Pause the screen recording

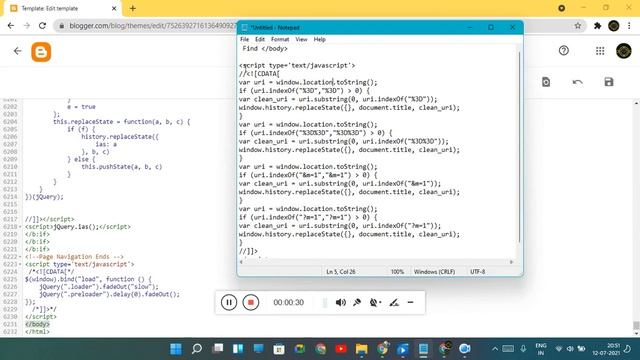(x=229, y=302)
